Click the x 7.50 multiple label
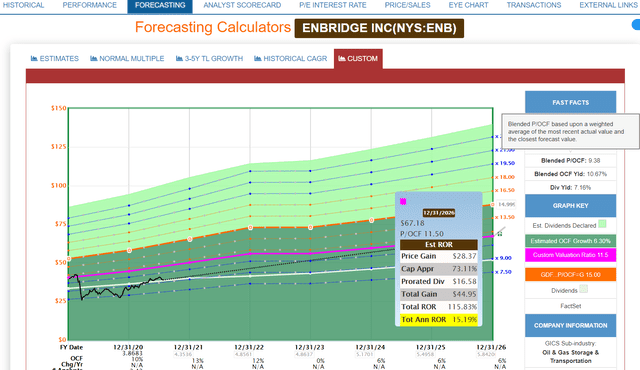 (504, 272)
